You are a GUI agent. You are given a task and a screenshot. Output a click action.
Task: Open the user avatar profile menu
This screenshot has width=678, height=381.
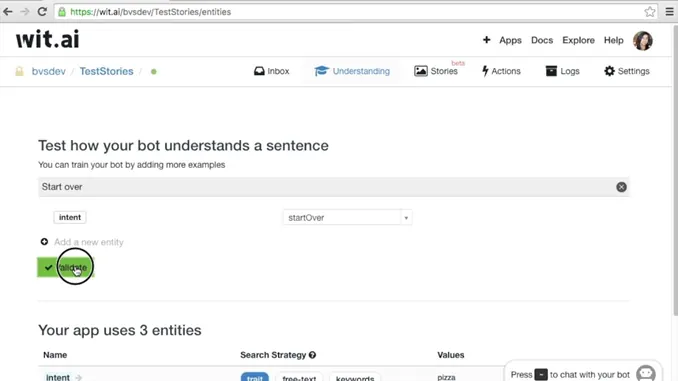click(x=643, y=41)
